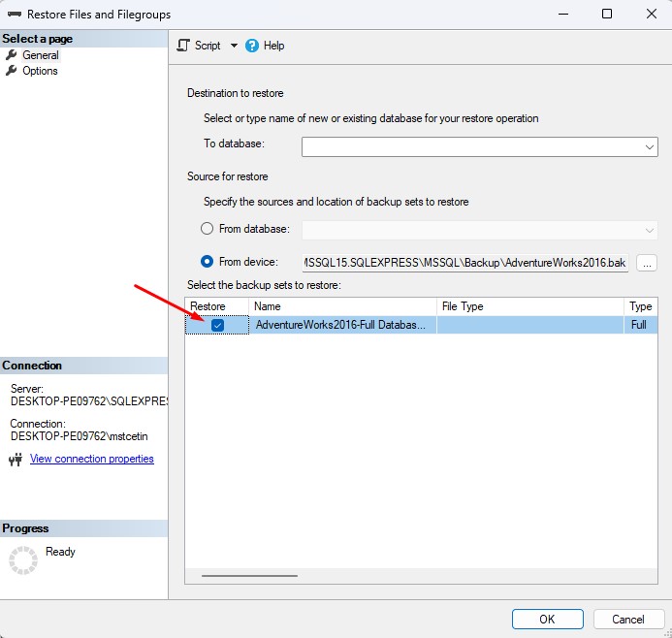Click the Restore Files and Filegroups title icon

pyautogui.click(x=15, y=15)
